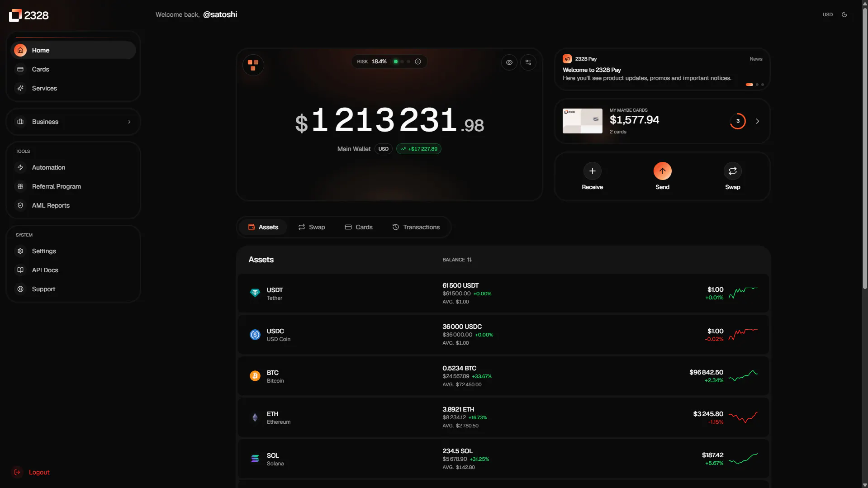868x488 pixels.
Task: Open the USD currency selector
Action: coord(827,14)
